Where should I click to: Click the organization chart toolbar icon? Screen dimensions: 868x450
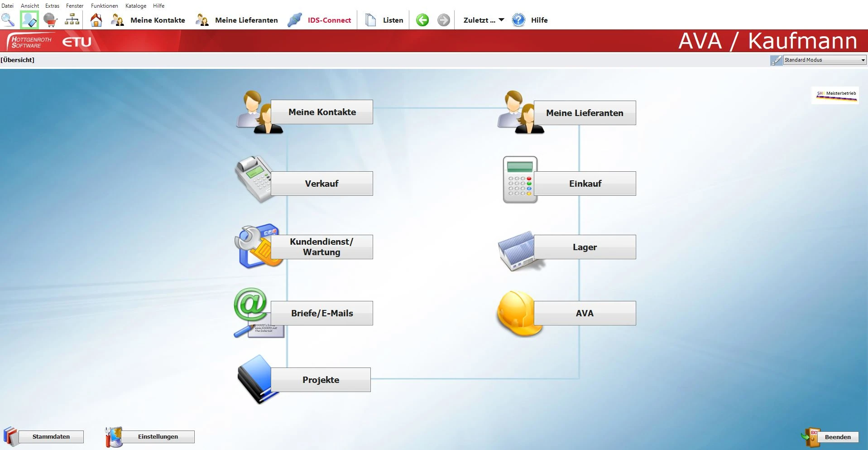coord(72,20)
